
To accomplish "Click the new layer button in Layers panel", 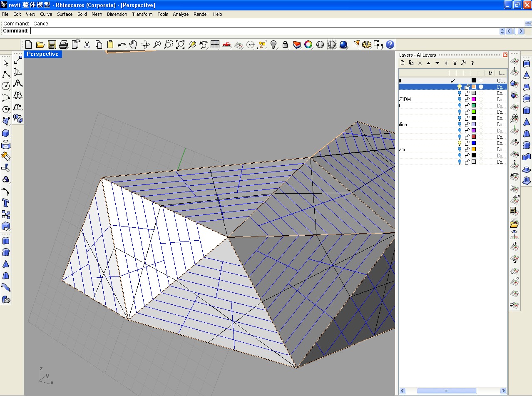I will pos(403,63).
